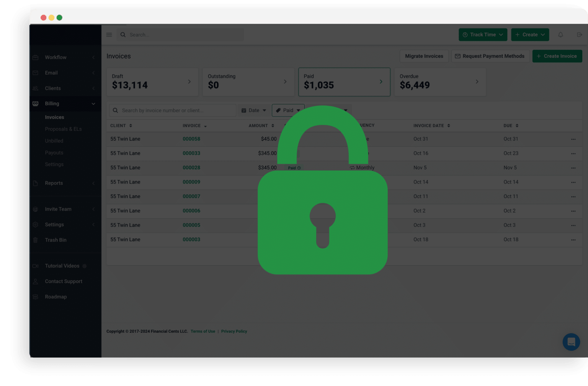Open row actions for invoice 000058
588x386 pixels.
[573, 139]
